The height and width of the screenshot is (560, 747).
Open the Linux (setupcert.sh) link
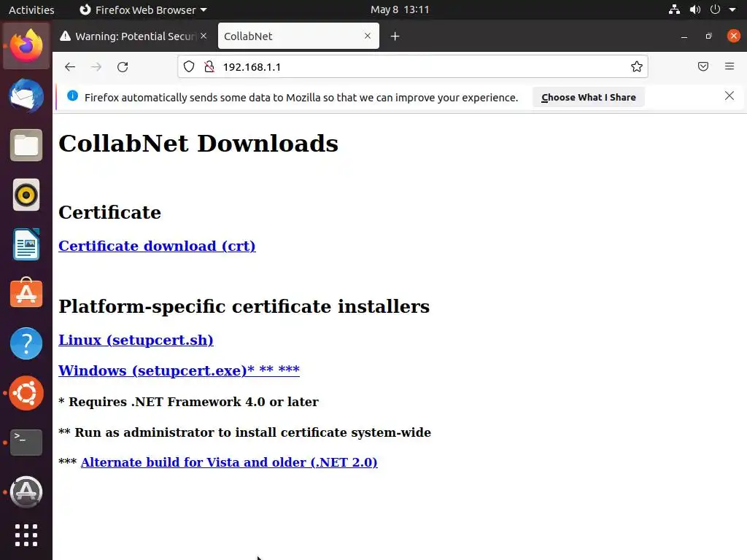[x=136, y=340]
